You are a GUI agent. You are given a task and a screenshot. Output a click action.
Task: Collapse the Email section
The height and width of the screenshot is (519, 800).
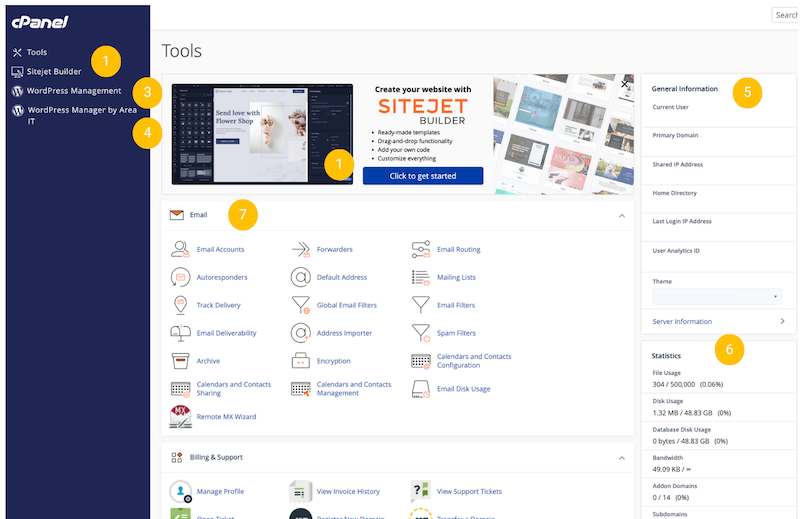(622, 215)
